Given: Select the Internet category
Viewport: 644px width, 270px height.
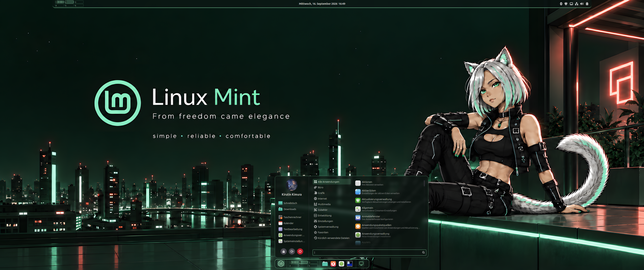Looking at the screenshot, I should (x=332, y=198).
